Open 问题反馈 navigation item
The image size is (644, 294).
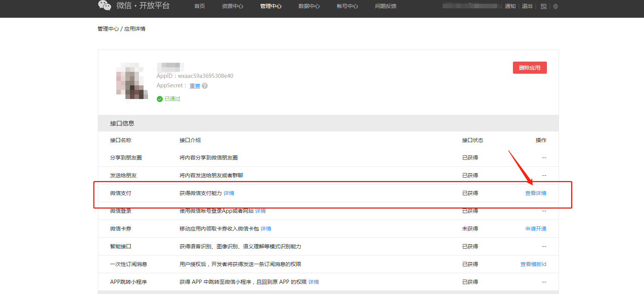386,6
